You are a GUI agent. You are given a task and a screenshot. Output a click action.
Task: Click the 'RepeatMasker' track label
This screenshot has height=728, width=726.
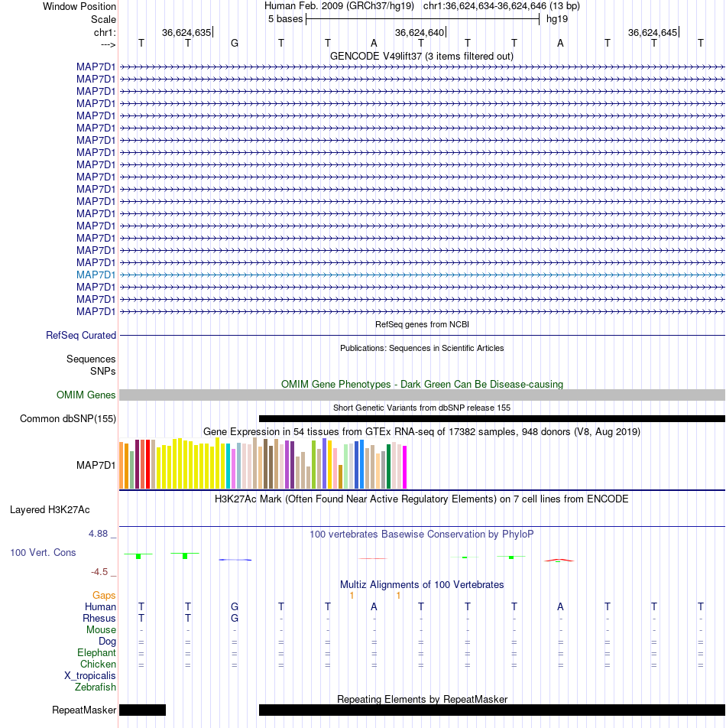coord(84,710)
